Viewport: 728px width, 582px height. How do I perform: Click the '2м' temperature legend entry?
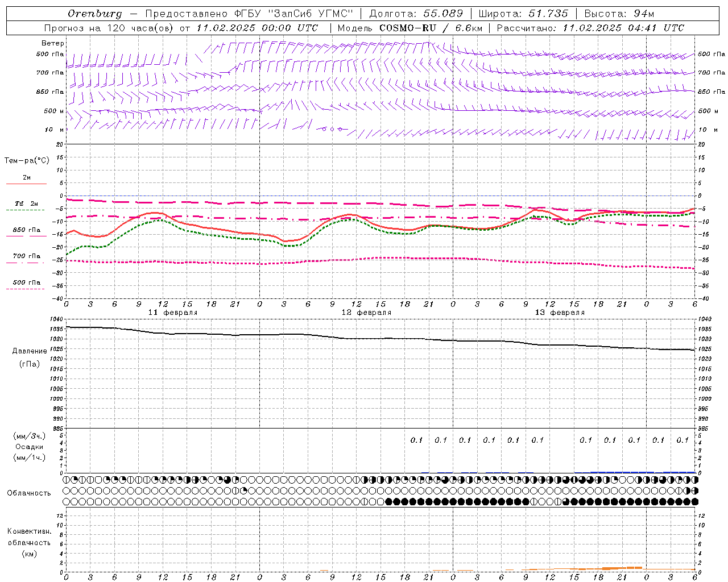(x=27, y=178)
